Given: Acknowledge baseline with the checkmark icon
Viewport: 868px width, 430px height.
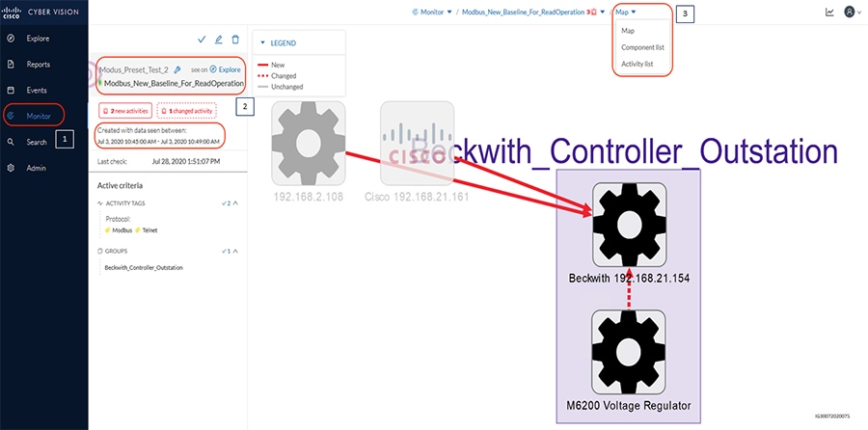Looking at the screenshot, I should 202,40.
